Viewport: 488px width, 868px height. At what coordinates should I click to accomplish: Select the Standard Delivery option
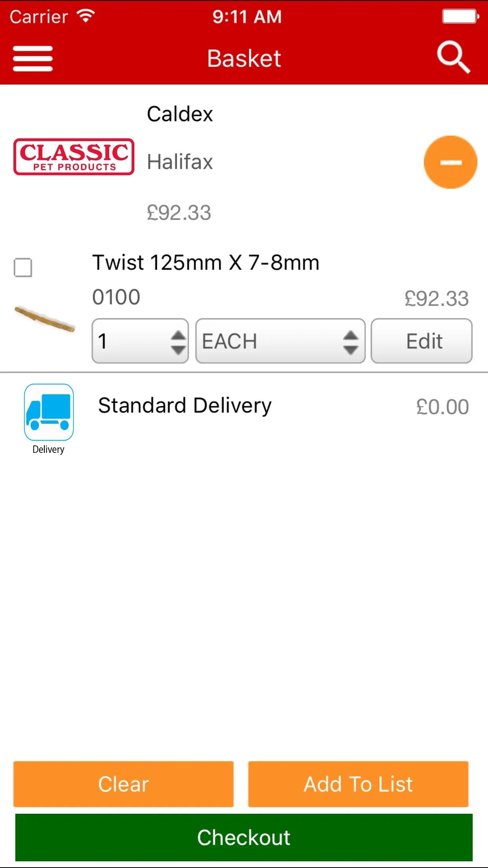(x=185, y=406)
